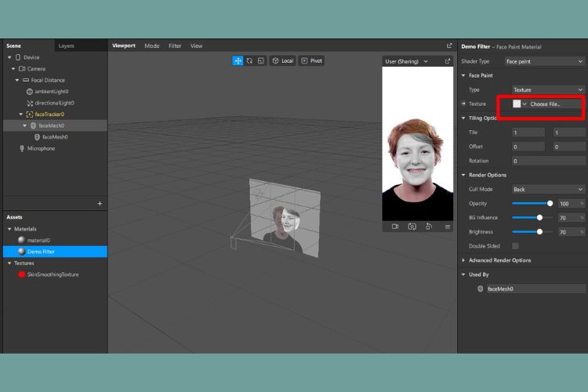Click the faceTracker0 tracker icon

tap(30, 114)
